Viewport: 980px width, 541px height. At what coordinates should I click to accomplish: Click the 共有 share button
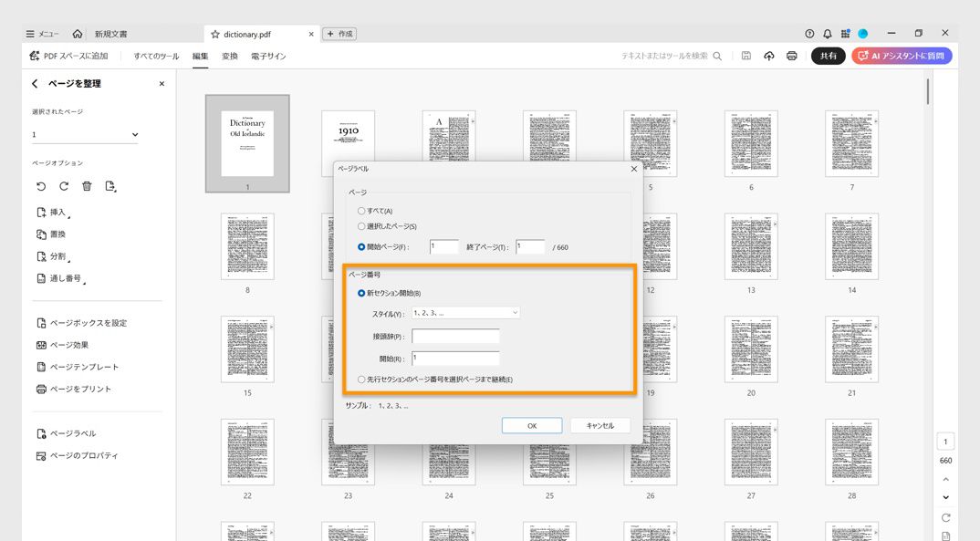pos(829,56)
